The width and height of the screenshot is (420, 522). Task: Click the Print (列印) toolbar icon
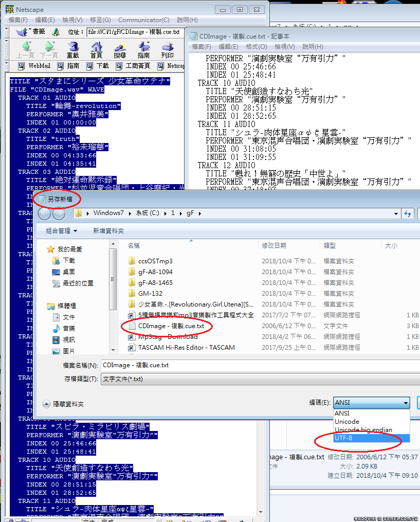pos(167,50)
